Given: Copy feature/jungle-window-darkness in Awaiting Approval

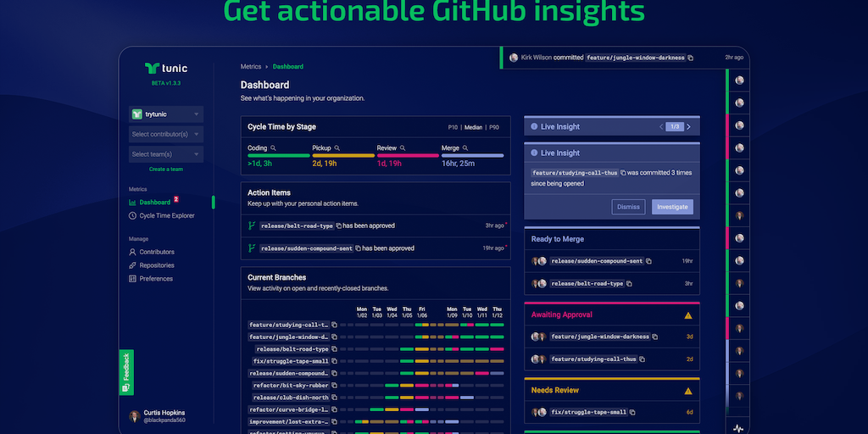Looking at the screenshot, I should [x=655, y=337].
